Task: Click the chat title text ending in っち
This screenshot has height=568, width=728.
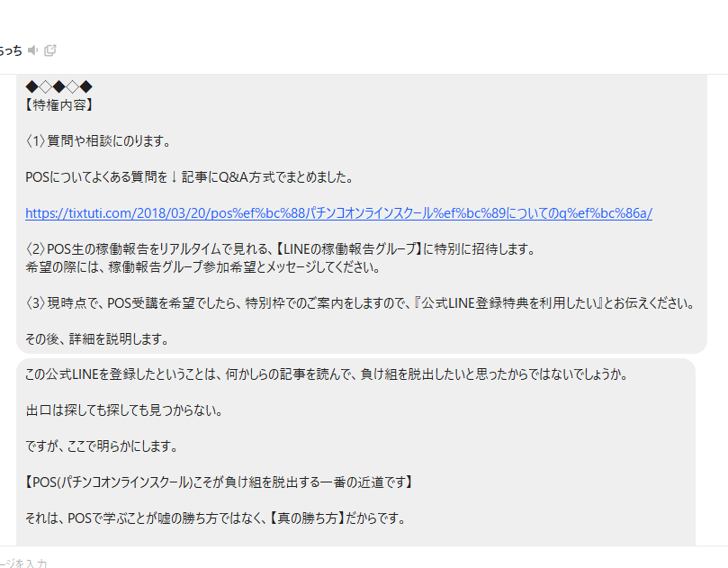Action: 11,50
